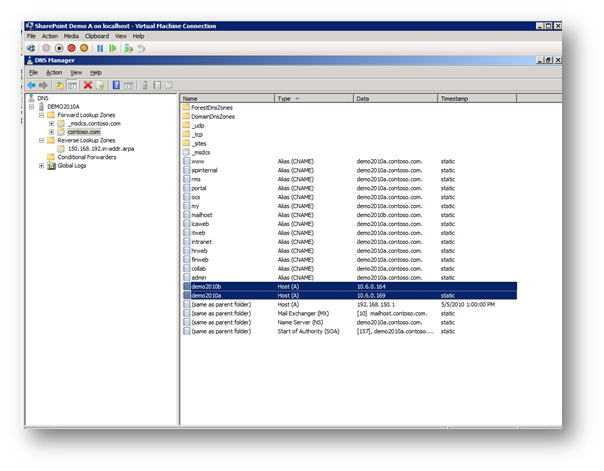Click the New Host server icon in toolbar
604x471 pixels.
pos(145,85)
